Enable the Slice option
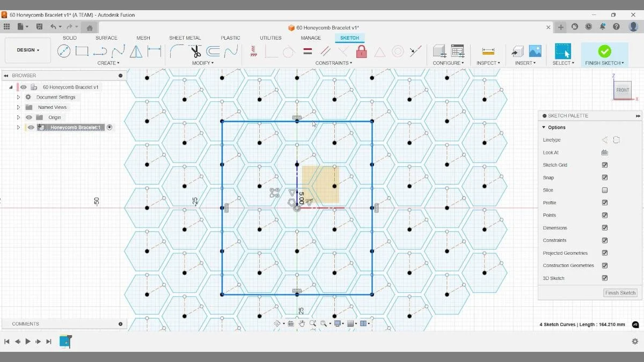Image resolution: width=644 pixels, height=362 pixels. point(605,190)
